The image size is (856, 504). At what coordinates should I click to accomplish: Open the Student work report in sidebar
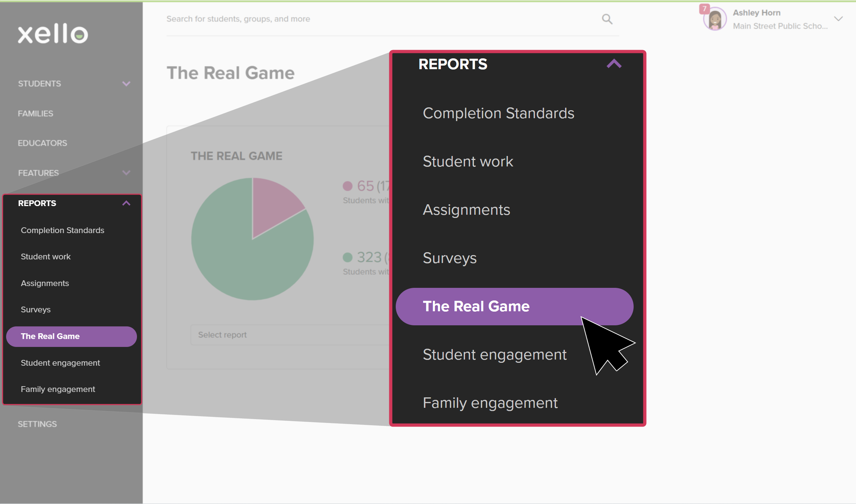[x=46, y=257]
